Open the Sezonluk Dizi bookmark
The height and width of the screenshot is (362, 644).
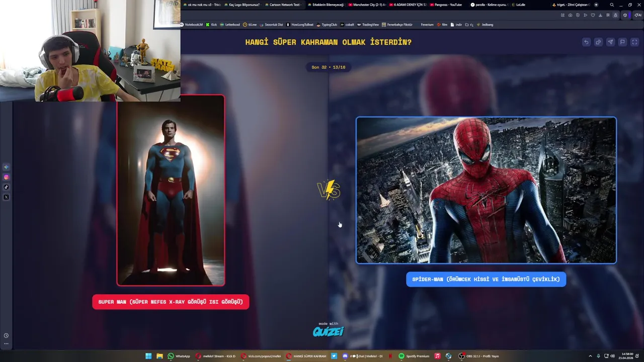point(271,25)
